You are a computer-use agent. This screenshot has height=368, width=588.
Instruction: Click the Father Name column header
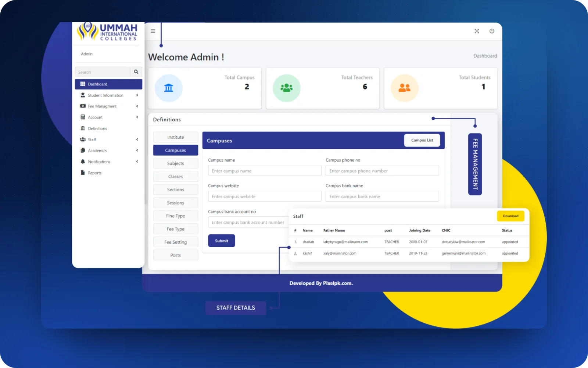click(334, 230)
